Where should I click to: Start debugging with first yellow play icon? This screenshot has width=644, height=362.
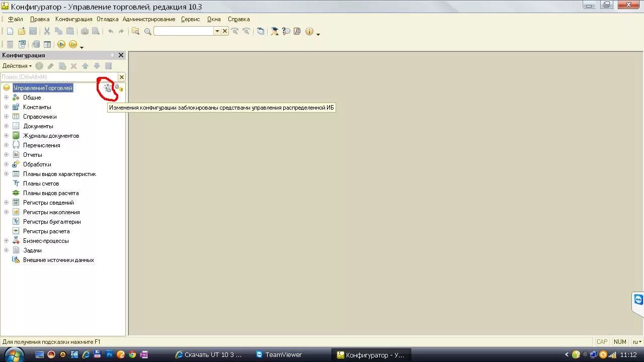(61, 44)
